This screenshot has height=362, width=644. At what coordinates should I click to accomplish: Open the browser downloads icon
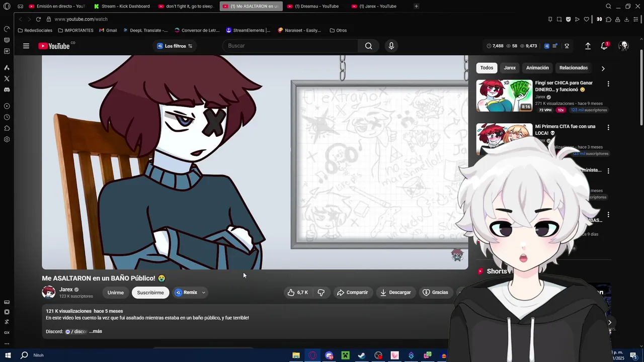[626, 19]
